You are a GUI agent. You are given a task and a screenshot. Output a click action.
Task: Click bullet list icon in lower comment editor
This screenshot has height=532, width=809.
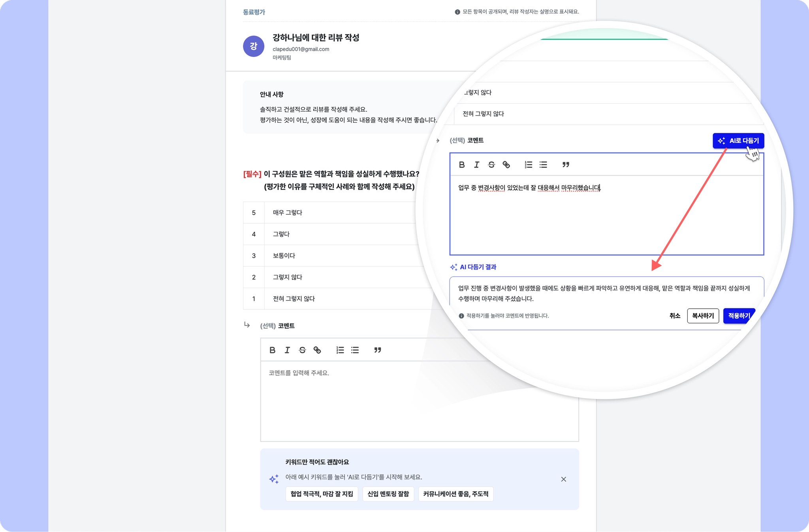click(x=355, y=350)
